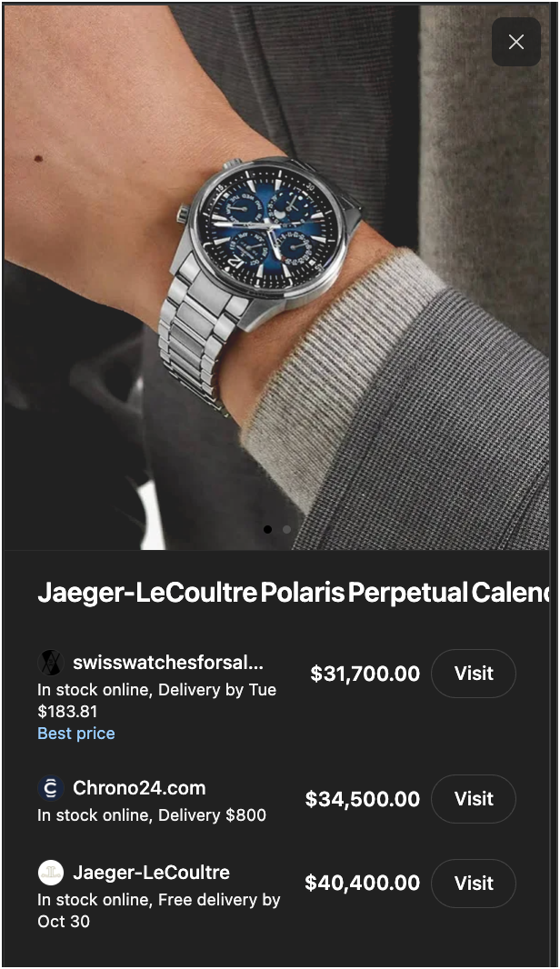Screen dimensions: 560x969
Task: Close the product preview panel
Action: point(516,42)
